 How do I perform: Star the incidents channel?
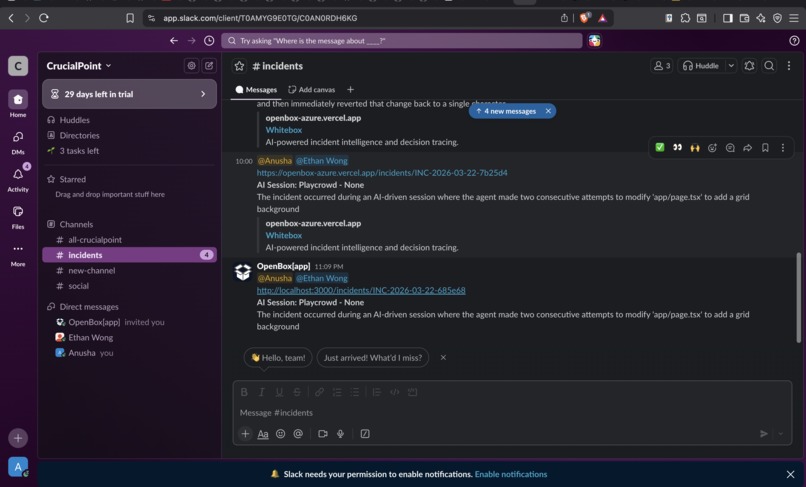point(239,66)
